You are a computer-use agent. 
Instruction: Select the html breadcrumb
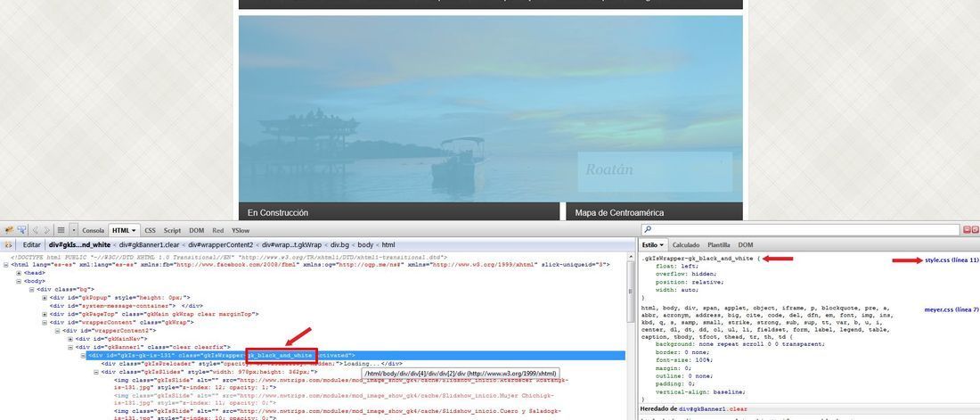388,244
